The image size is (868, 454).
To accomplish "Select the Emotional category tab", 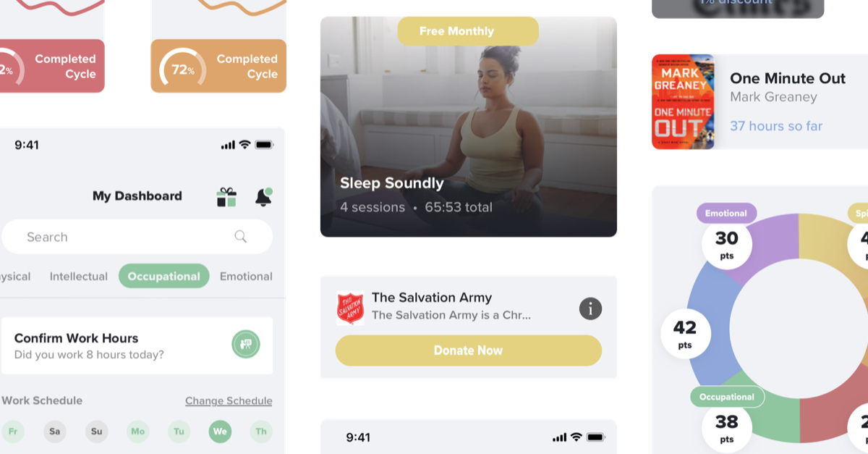I will click(246, 276).
